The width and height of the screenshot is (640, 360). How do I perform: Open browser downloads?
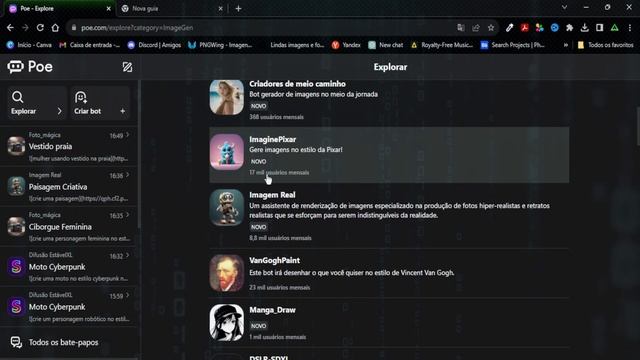584,28
